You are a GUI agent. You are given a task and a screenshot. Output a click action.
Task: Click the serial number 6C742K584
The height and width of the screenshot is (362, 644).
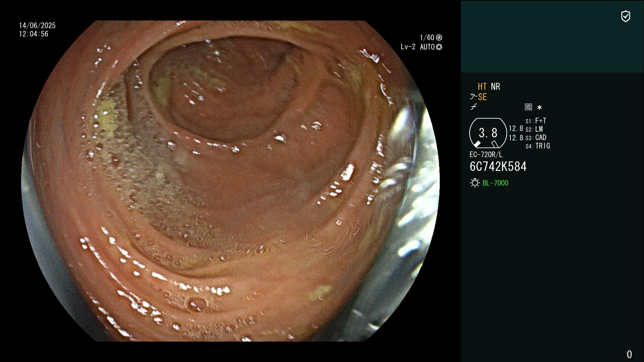(x=498, y=167)
